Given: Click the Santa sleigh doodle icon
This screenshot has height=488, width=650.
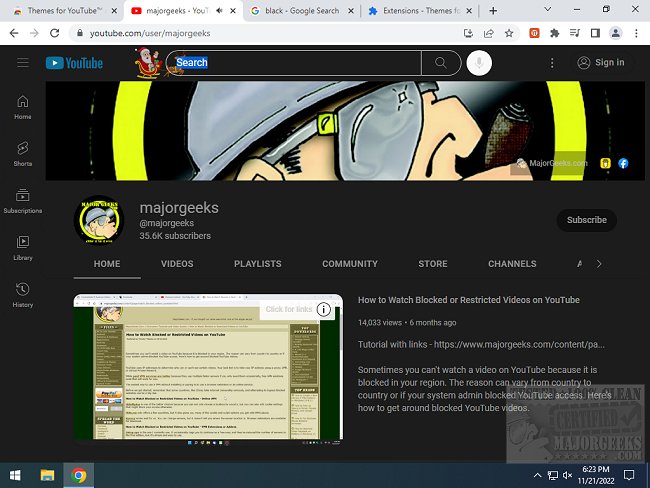Looking at the screenshot, I should tap(148, 63).
